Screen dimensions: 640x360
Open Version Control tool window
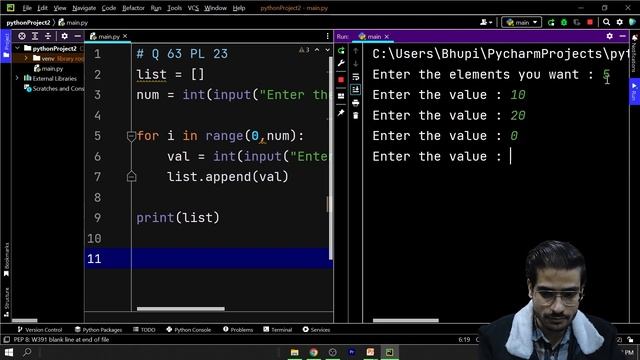(40, 329)
